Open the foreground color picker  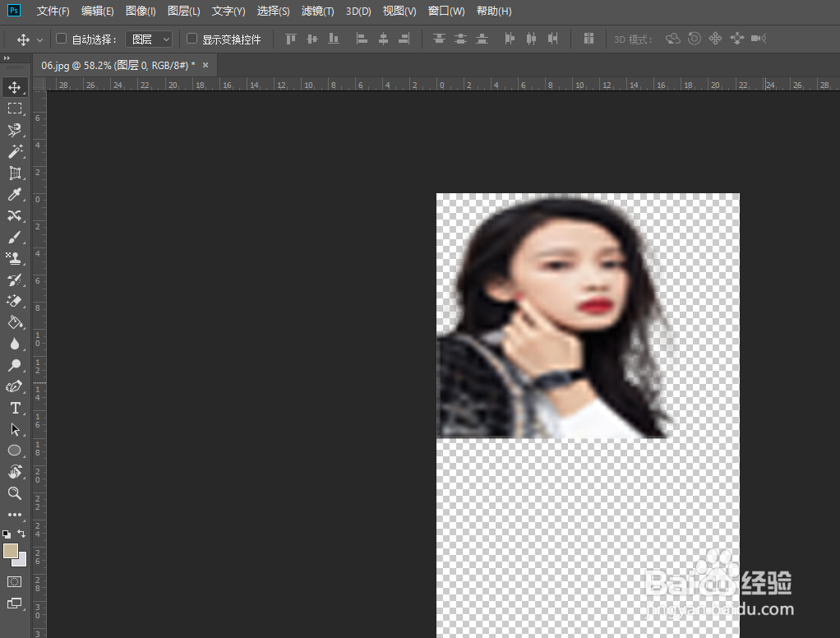click(x=10, y=551)
